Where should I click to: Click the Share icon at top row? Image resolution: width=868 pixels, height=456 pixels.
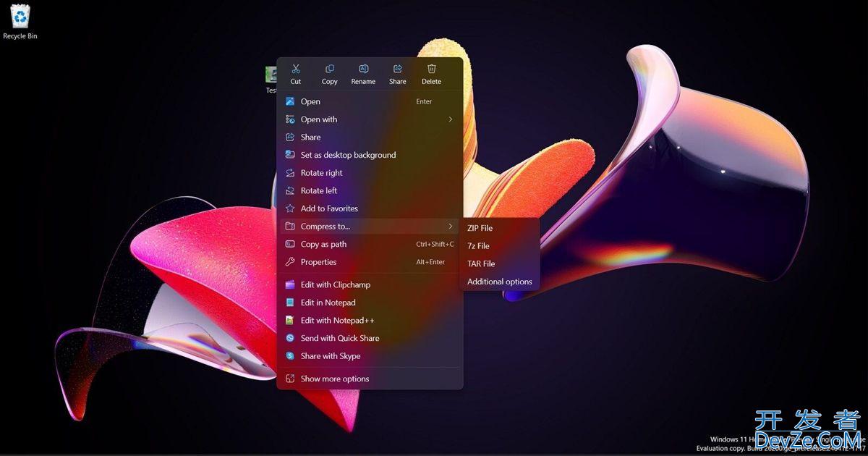pyautogui.click(x=398, y=69)
